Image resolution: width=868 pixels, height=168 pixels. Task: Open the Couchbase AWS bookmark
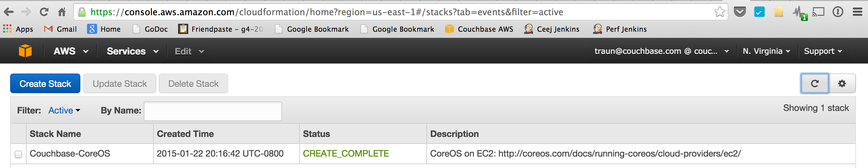tap(479, 29)
